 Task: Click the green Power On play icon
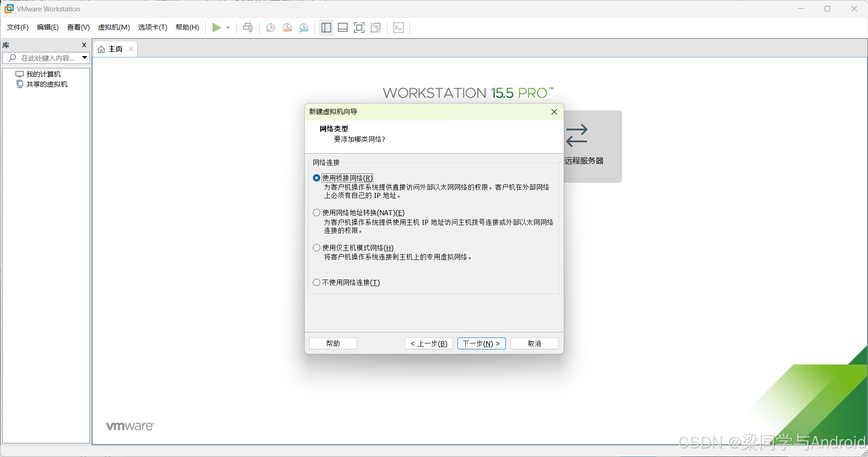click(x=217, y=28)
